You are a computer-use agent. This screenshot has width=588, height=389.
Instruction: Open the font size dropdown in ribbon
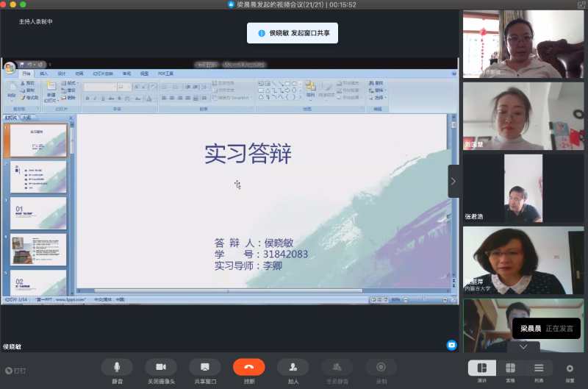pos(129,87)
